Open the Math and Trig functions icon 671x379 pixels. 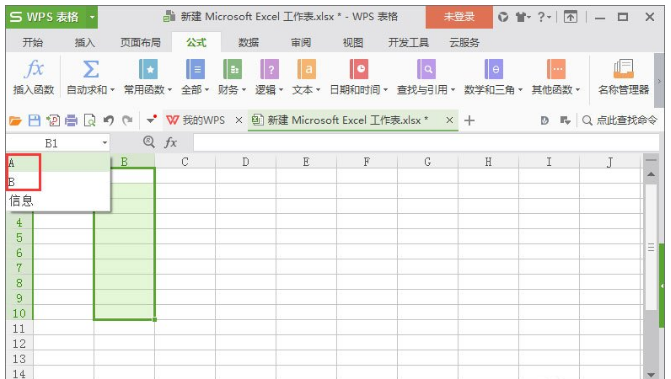pyautogui.click(x=493, y=69)
